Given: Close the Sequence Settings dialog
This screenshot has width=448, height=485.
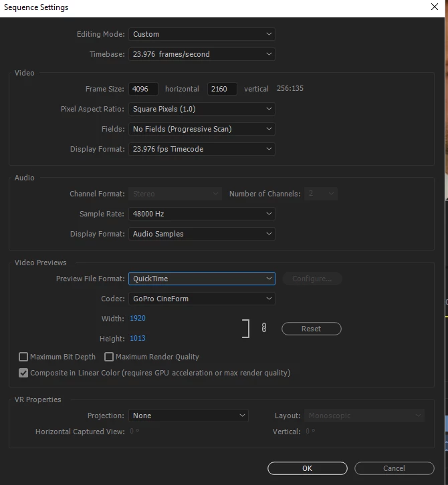Looking at the screenshot, I should (x=435, y=7).
